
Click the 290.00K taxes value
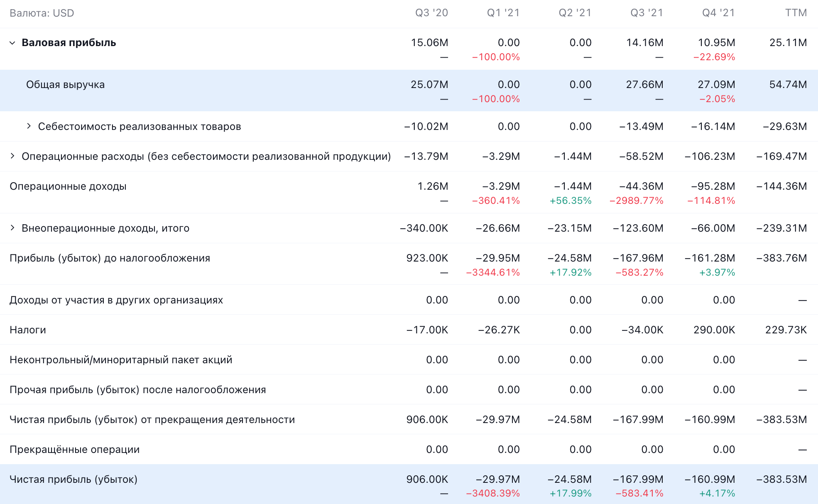pos(714,330)
